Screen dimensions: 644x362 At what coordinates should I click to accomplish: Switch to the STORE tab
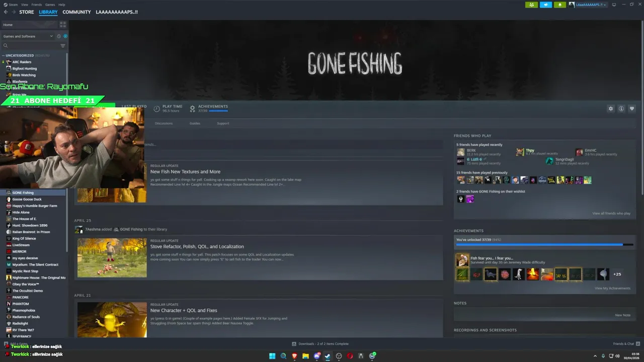[x=27, y=12]
